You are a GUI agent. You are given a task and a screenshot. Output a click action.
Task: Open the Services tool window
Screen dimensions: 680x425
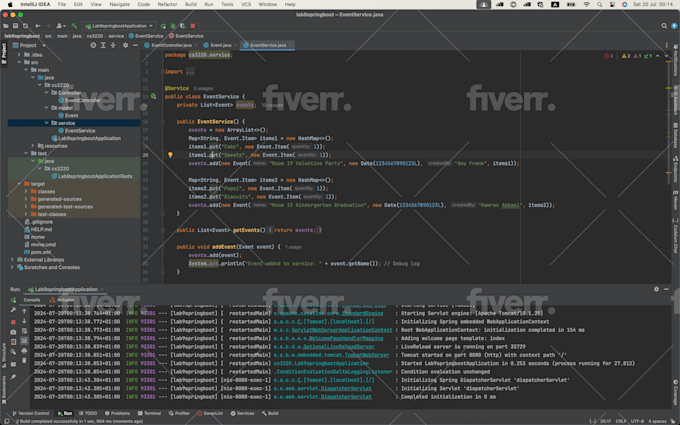pos(242,413)
